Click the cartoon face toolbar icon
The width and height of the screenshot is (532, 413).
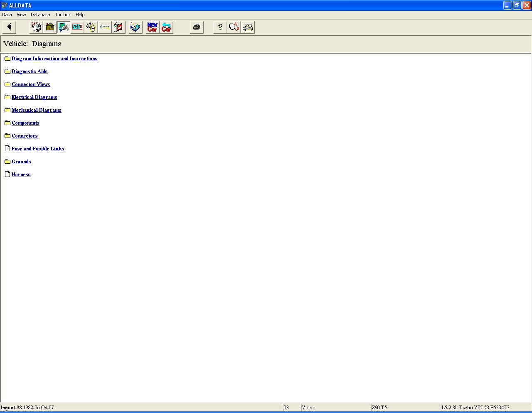[x=37, y=27]
